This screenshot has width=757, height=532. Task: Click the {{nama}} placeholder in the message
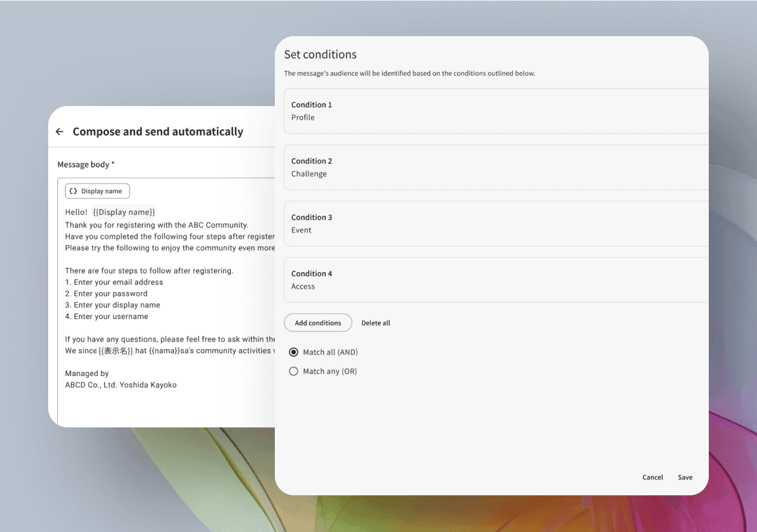(x=163, y=351)
